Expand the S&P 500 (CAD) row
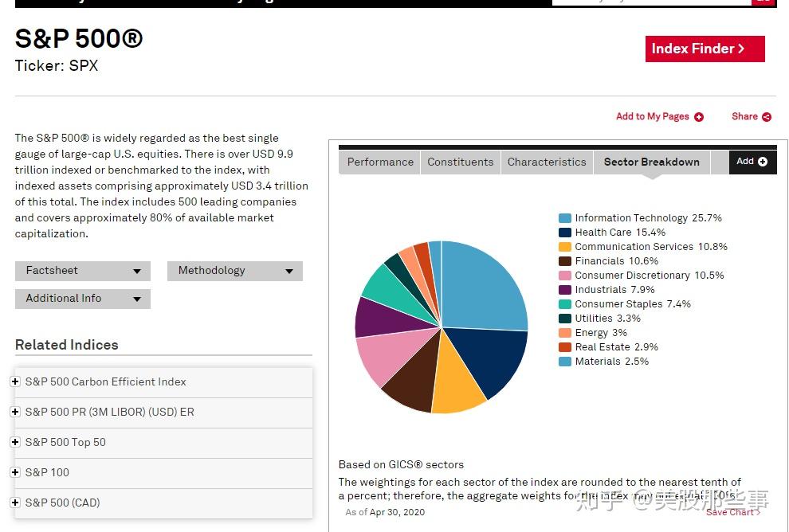The image size is (789, 532). [15, 503]
